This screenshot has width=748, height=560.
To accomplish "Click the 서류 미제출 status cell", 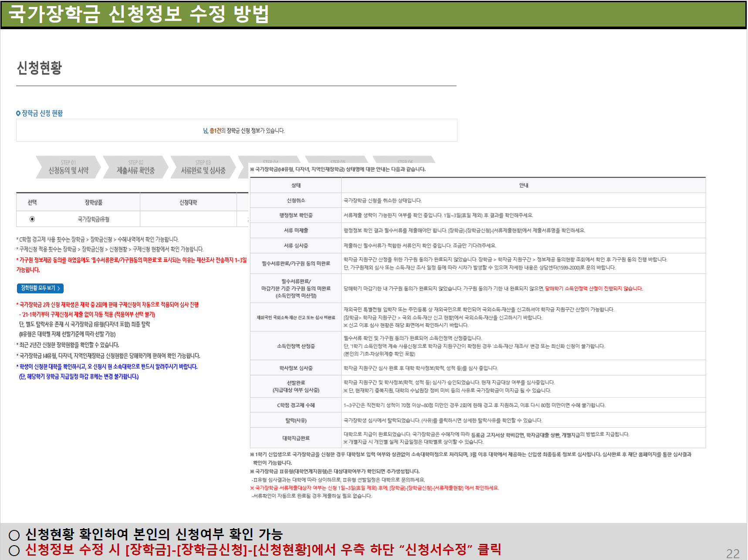I will tap(296, 230).
